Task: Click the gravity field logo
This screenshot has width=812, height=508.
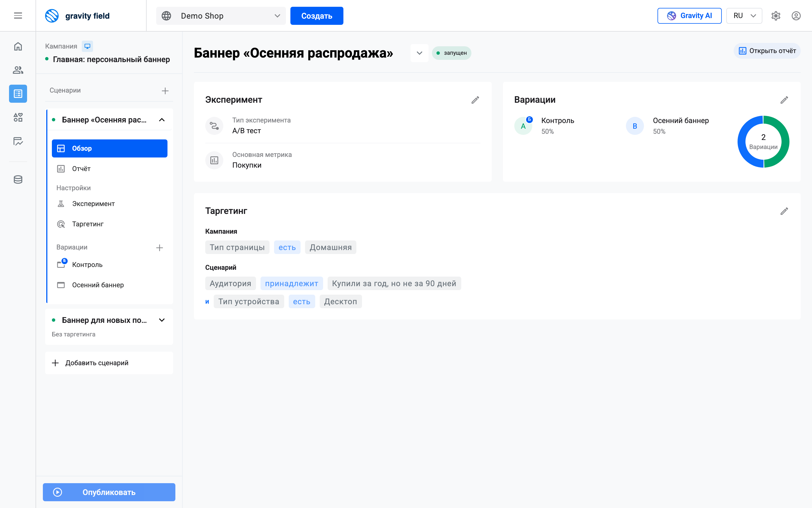Action: [77, 16]
